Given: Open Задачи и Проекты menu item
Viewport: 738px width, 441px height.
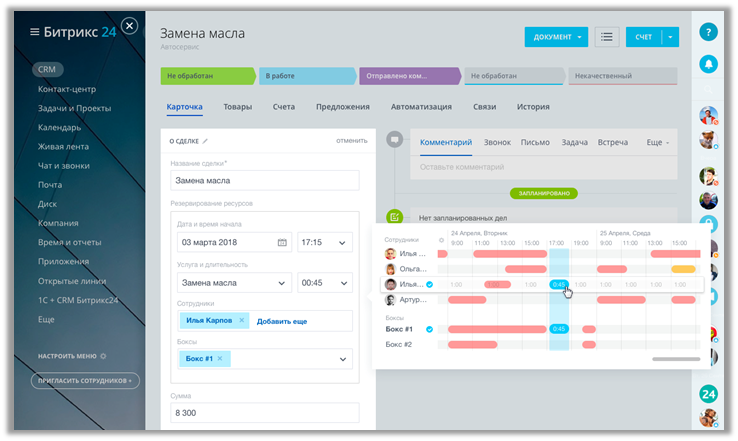Looking at the screenshot, I should click(74, 108).
